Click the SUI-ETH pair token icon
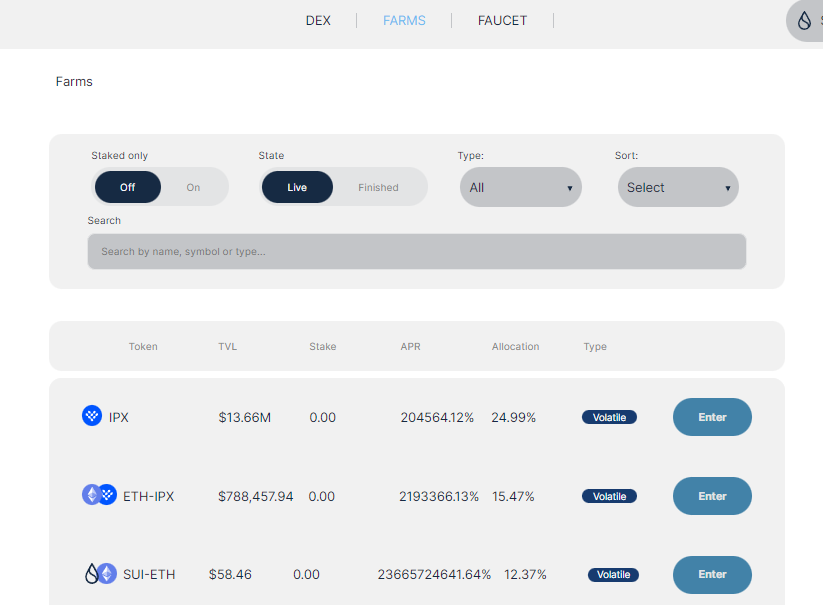Viewport: 823px width, 605px height. coord(100,574)
